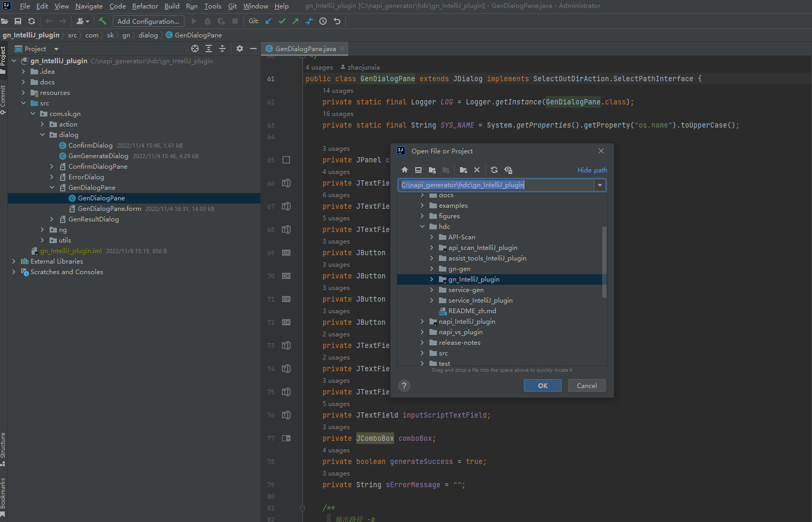This screenshot has width=812, height=522.
Task: Open Project panel settings gear
Action: click(x=240, y=49)
